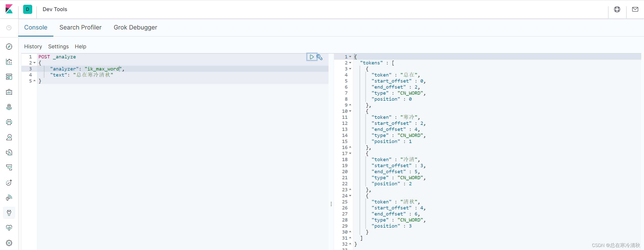
Task: Collapse request body at editor line 2
Action: click(x=34, y=63)
